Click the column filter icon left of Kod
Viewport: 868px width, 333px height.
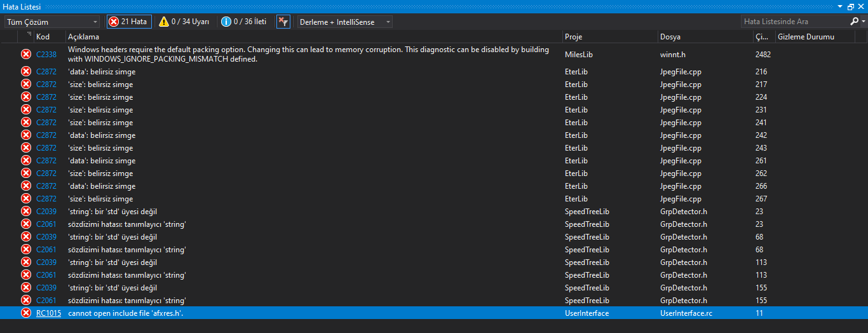[x=28, y=35]
